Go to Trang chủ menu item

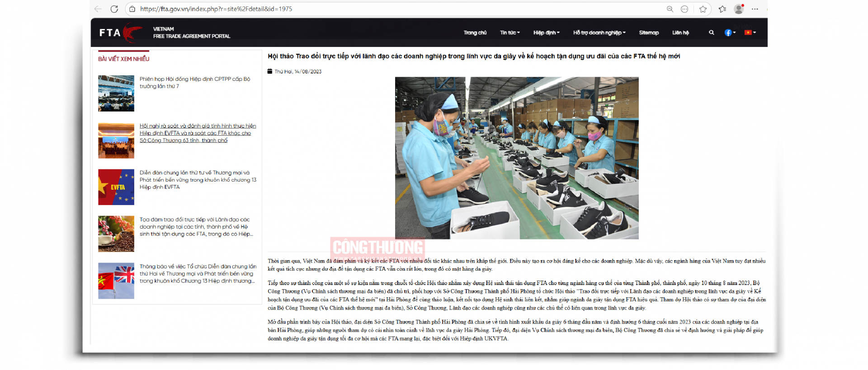tap(475, 33)
